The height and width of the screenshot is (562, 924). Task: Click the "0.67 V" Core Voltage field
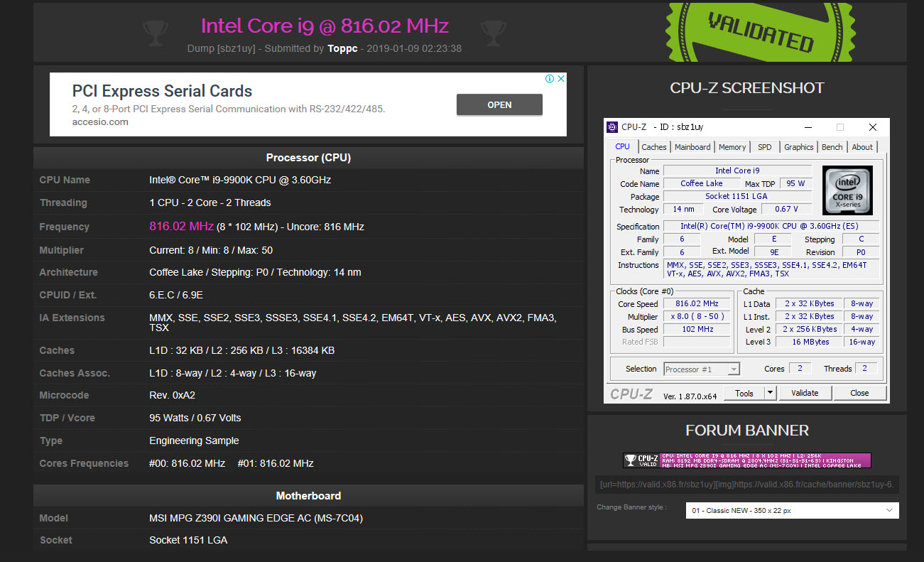(787, 209)
